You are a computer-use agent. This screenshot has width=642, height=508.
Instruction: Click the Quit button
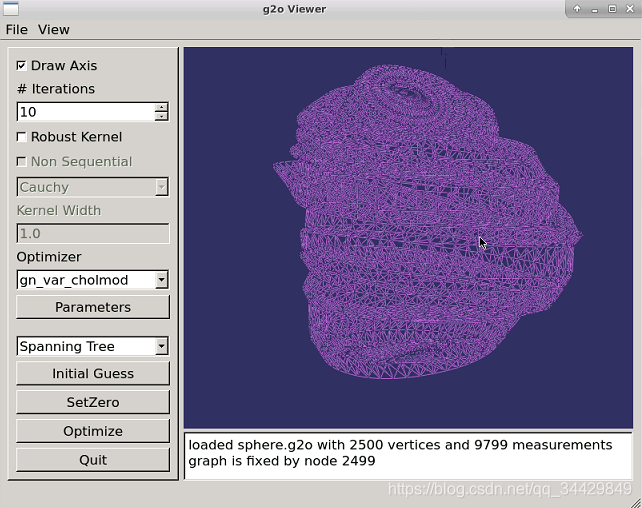click(93, 460)
